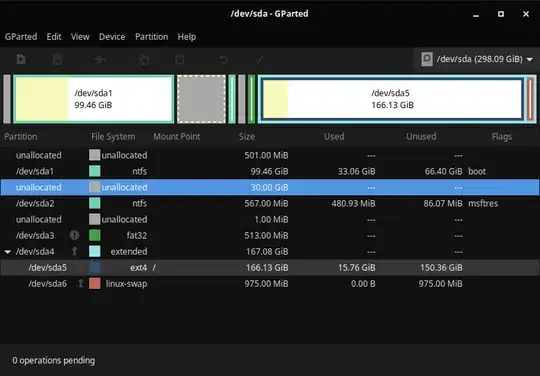Maximize the GParted window
This screenshot has height=376, width=540.
501,14
